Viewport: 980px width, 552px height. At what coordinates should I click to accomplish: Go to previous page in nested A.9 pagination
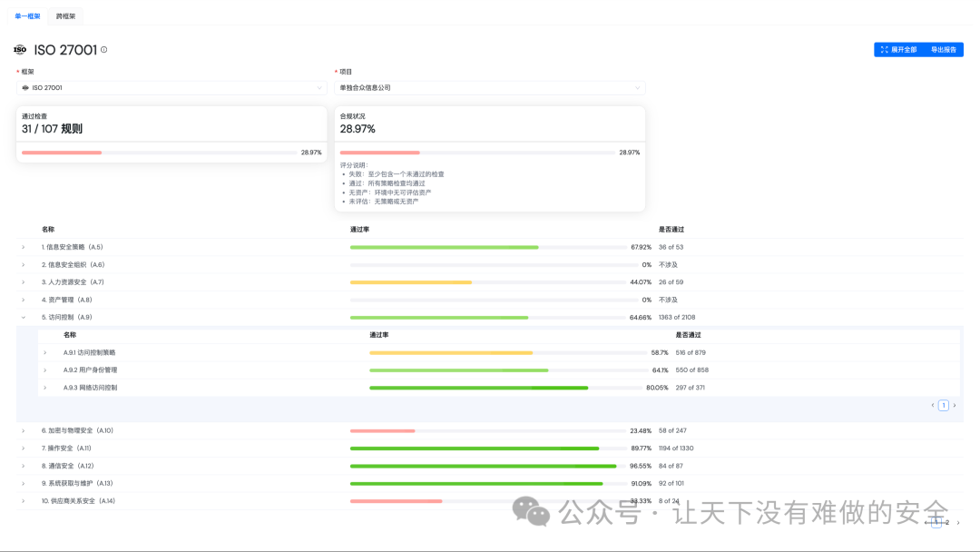tap(933, 406)
